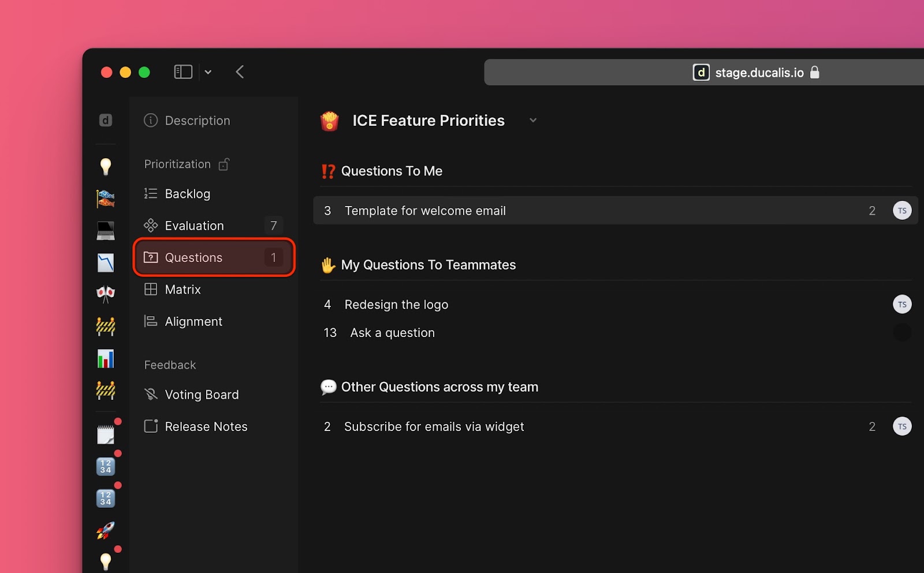The image size is (924, 573).
Task: Open the bar chart board icon
Action: [106, 359]
